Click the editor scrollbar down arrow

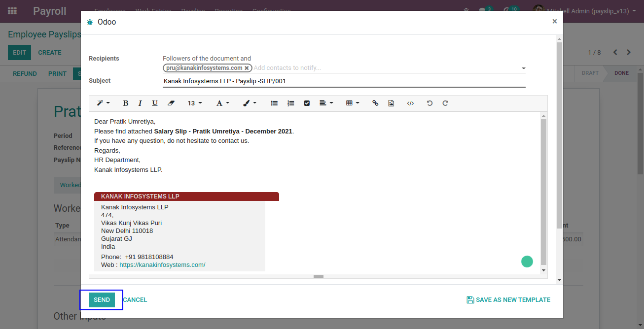543,270
